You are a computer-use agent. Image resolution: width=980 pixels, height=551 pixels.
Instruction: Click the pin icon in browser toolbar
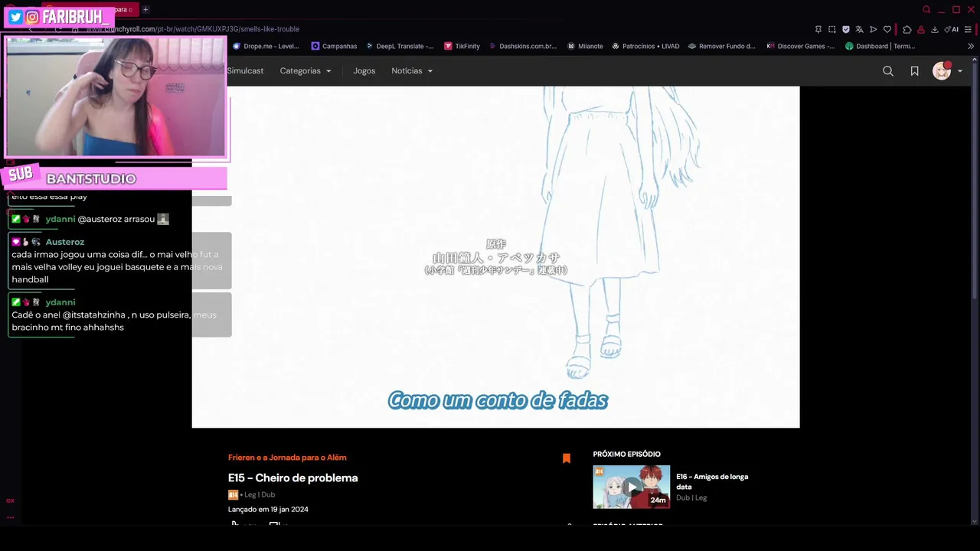tap(818, 29)
